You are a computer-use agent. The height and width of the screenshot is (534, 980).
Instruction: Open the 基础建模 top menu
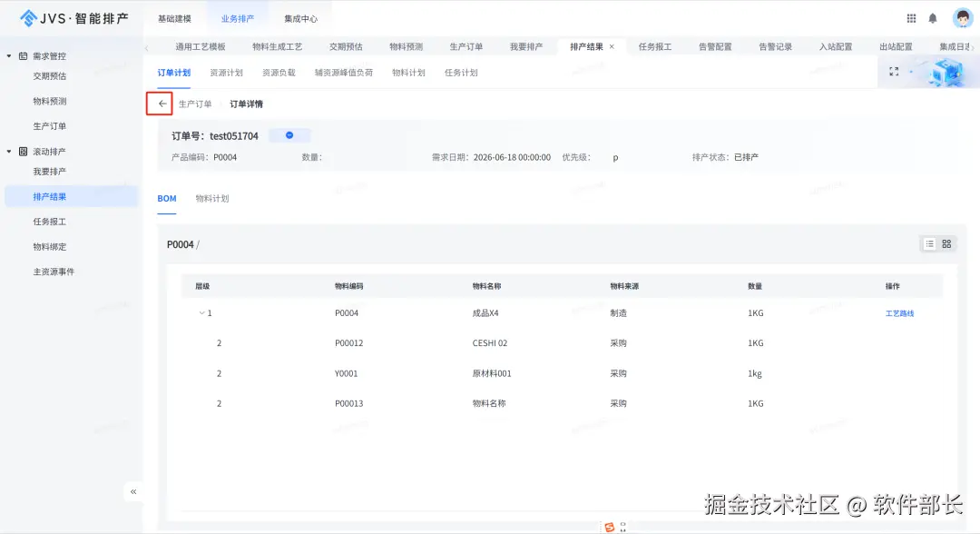point(174,19)
